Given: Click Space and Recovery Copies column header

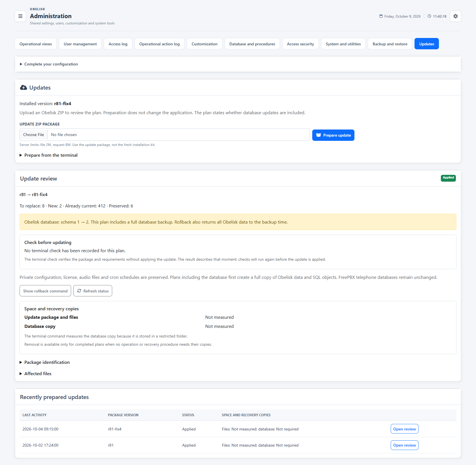Looking at the screenshot, I should (x=246, y=415).
